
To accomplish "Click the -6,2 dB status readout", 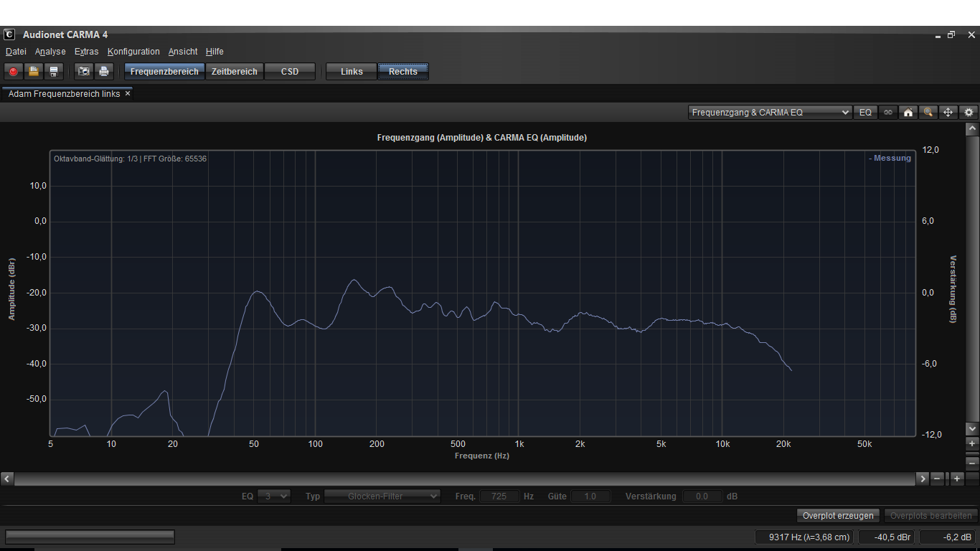I will [x=948, y=537].
